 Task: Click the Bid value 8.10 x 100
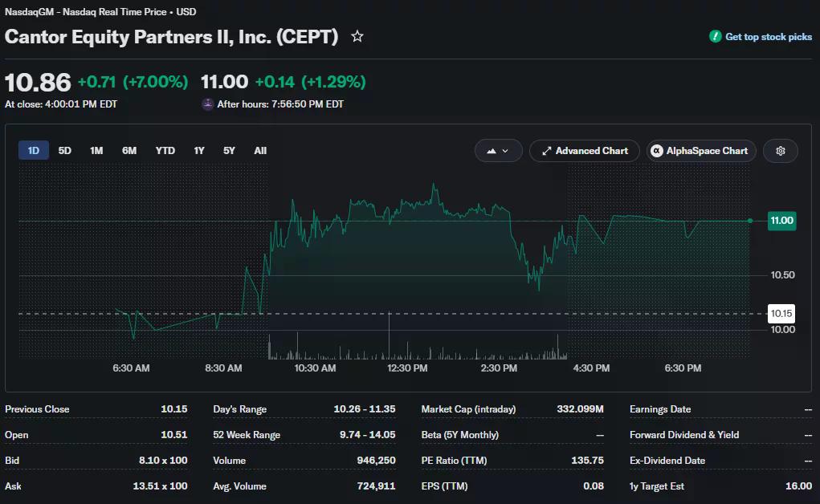pos(163,460)
